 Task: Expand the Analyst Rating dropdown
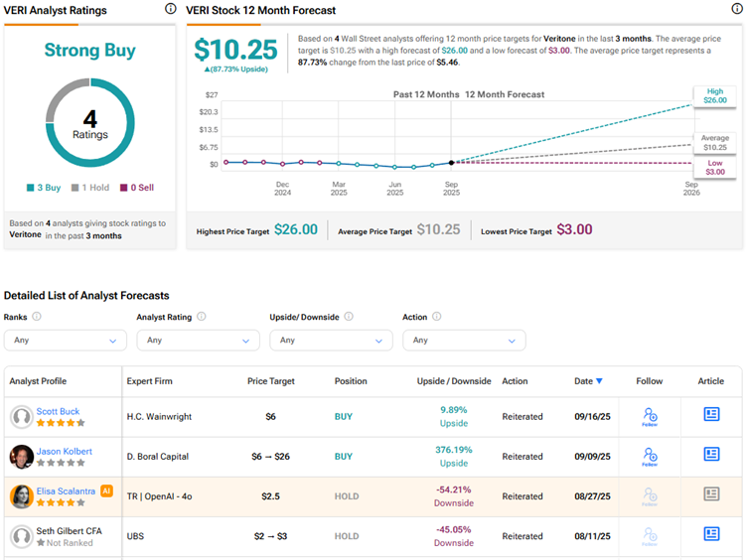pyautogui.click(x=198, y=340)
